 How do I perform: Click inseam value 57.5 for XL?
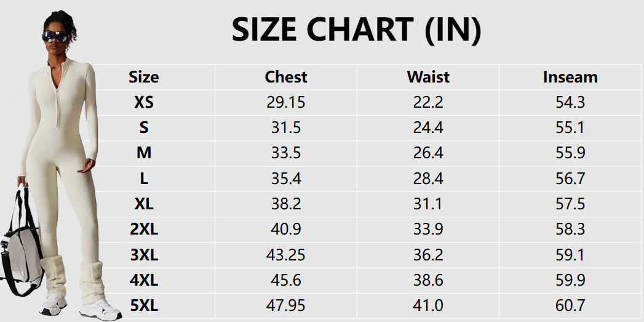point(570,204)
